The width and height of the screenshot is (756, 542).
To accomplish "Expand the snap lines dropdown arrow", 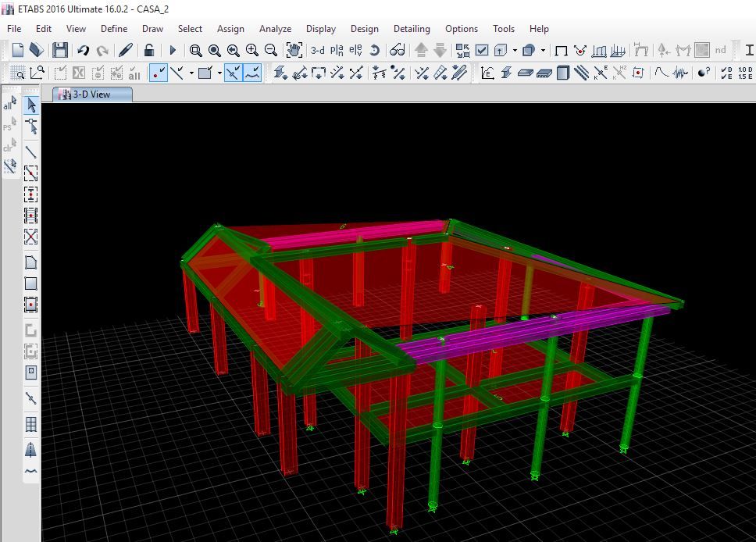I will click(191, 73).
